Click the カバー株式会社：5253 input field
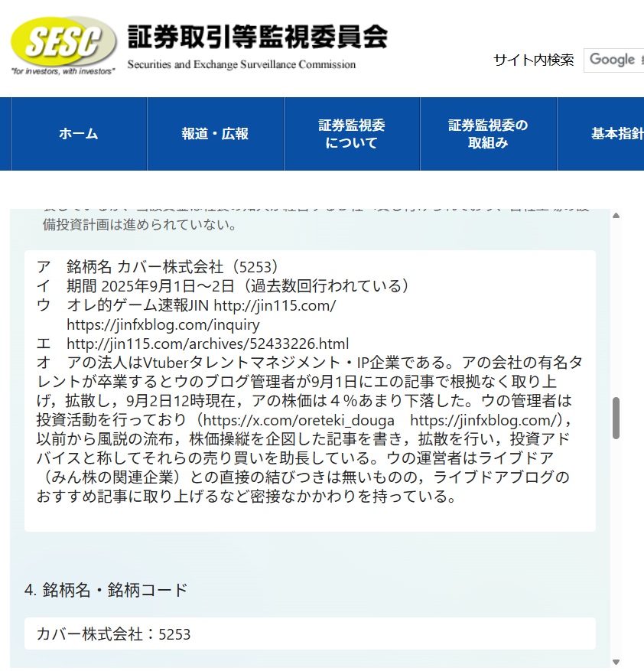This screenshot has width=644, height=671. pyautogui.click(x=310, y=634)
